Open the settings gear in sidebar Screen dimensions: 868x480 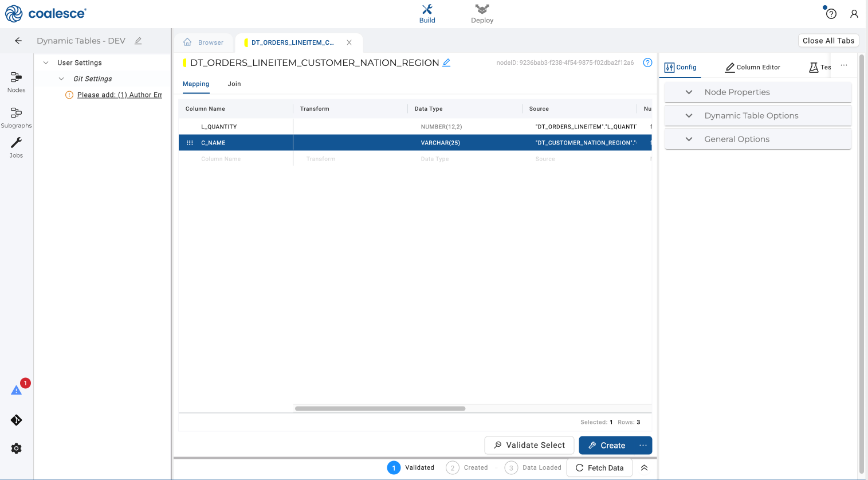[x=16, y=448]
